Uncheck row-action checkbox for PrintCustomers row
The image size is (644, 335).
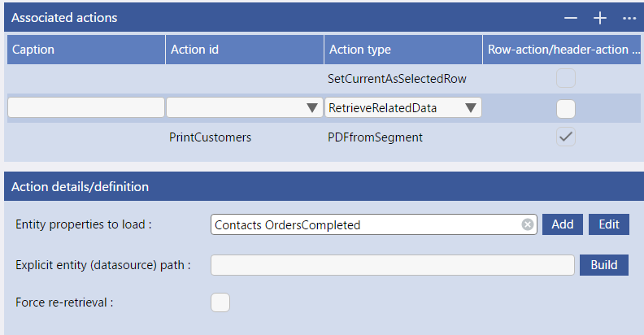click(566, 137)
